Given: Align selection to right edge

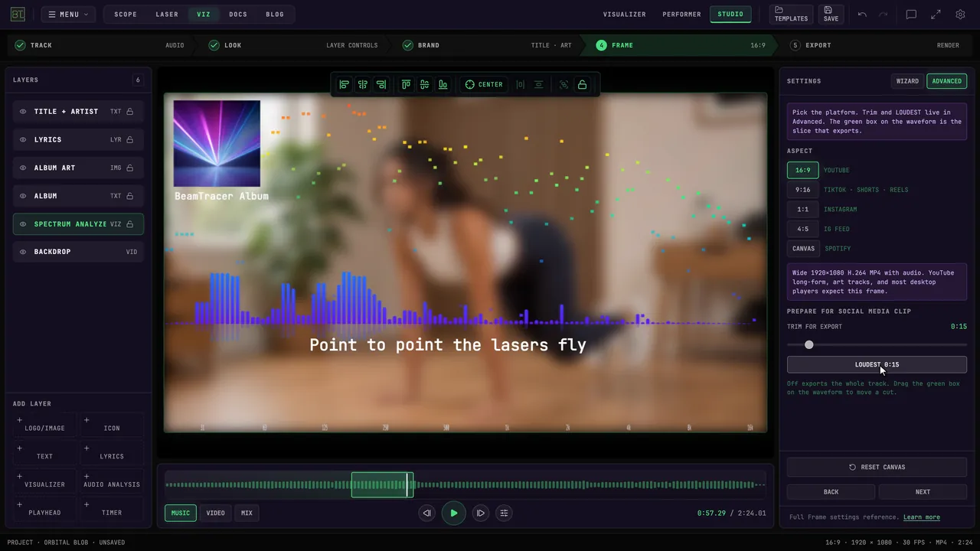Looking at the screenshot, I should point(381,84).
